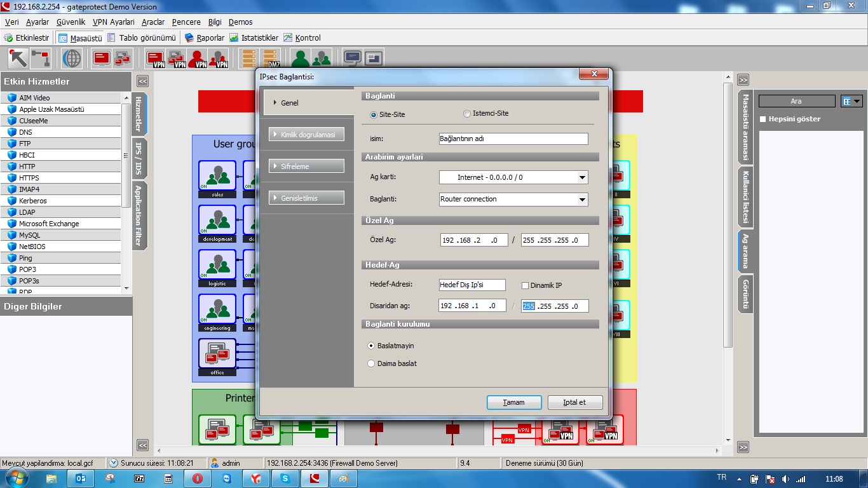This screenshot has width=868, height=488.
Task: Click the red VPN user icon
Action: click(x=198, y=58)
